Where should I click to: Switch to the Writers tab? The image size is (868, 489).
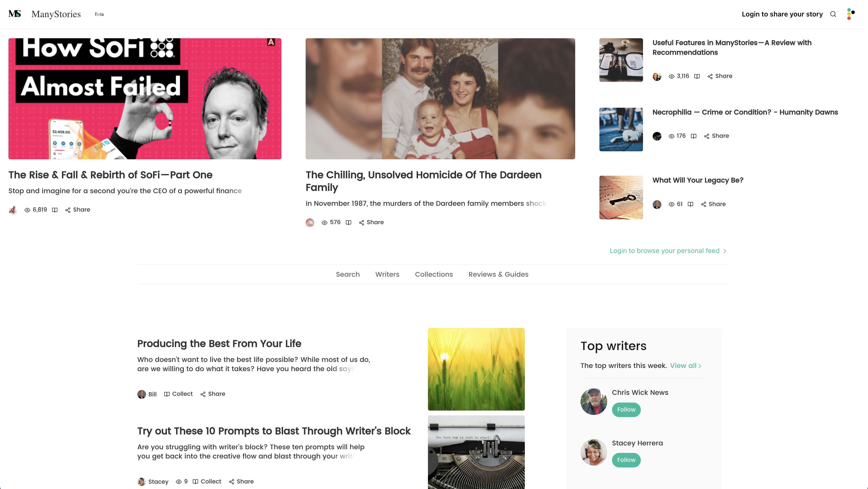click(387, 275)
